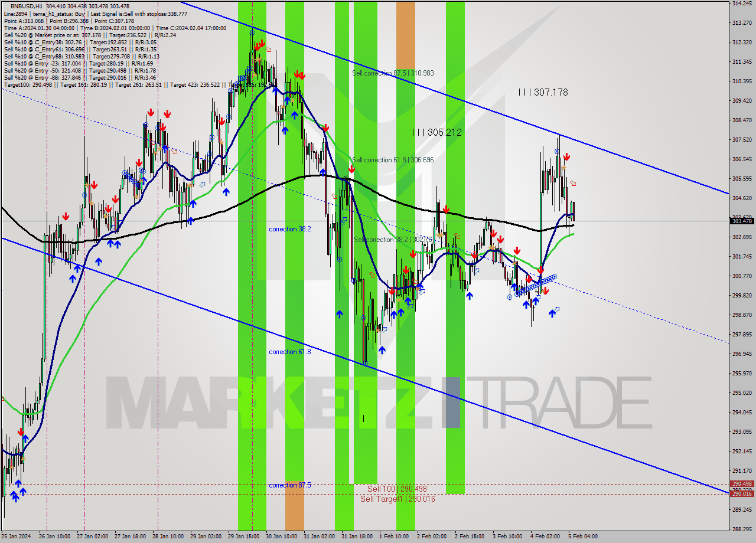Click the red 290.016 price tag on axis
Screen dimensions: 756x543
click(x=742, y=494)
